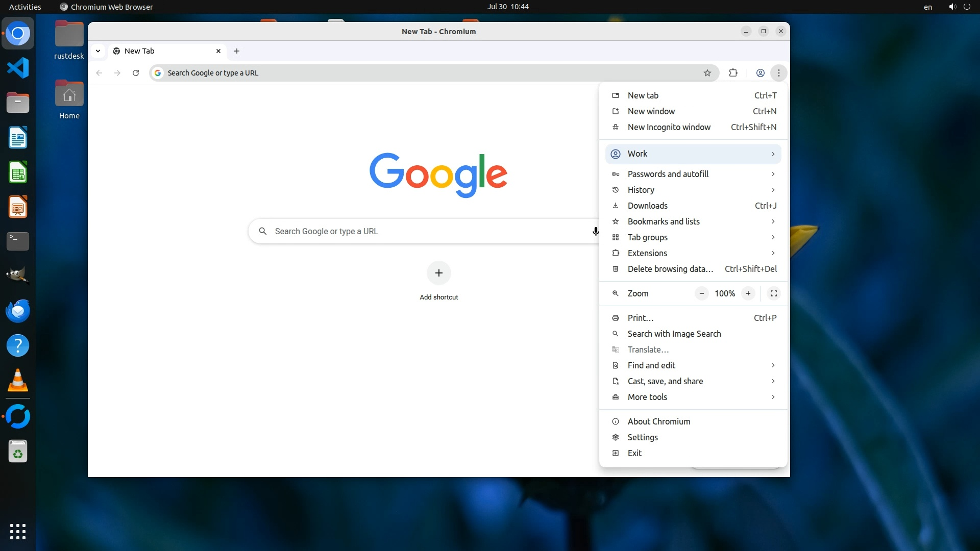This screenshot has width=980, height=551.
Task: Open Thunderbird Mail from the dock
Action: (18, 311)
